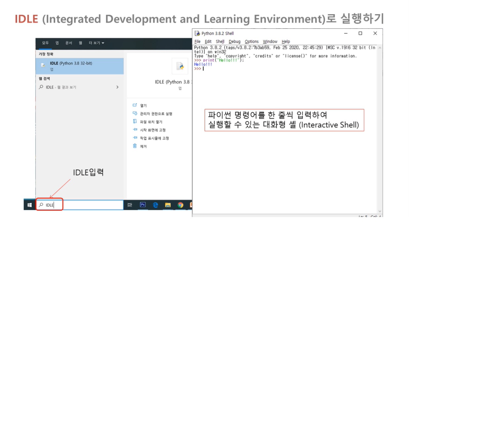Close the Python 3.8.2 Shell window

[x=375, y=33]
